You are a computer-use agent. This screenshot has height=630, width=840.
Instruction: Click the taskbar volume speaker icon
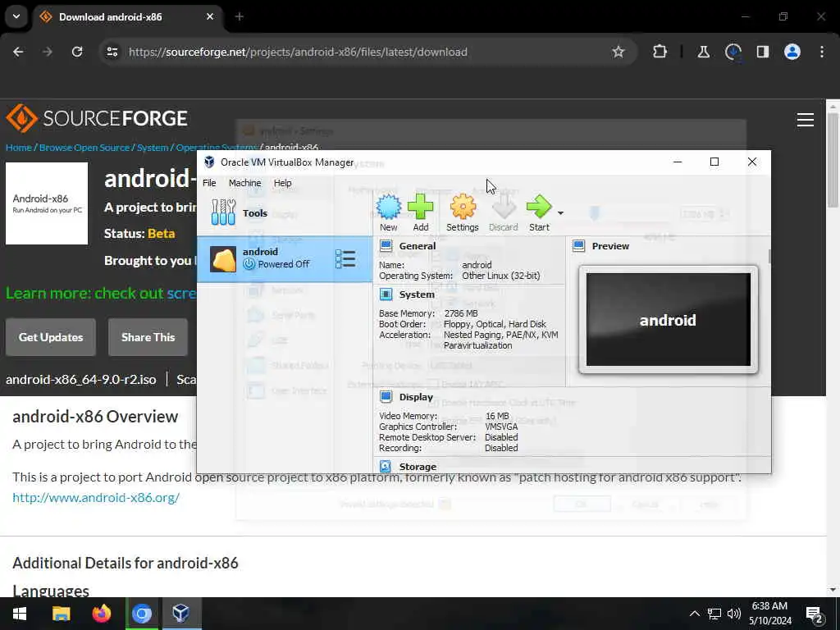[734, 614]
